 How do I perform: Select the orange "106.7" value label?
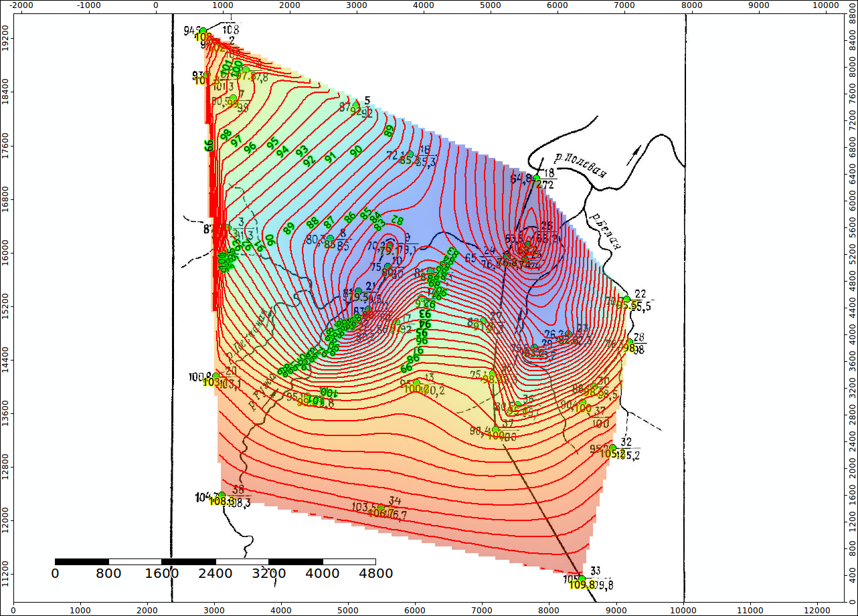[381, 513]
